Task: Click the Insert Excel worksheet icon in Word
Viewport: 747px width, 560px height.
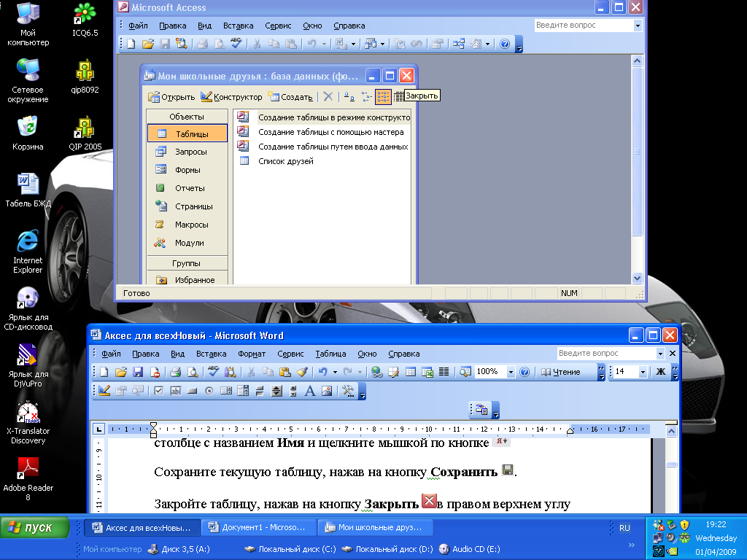Action: click(x=427, y=372)
